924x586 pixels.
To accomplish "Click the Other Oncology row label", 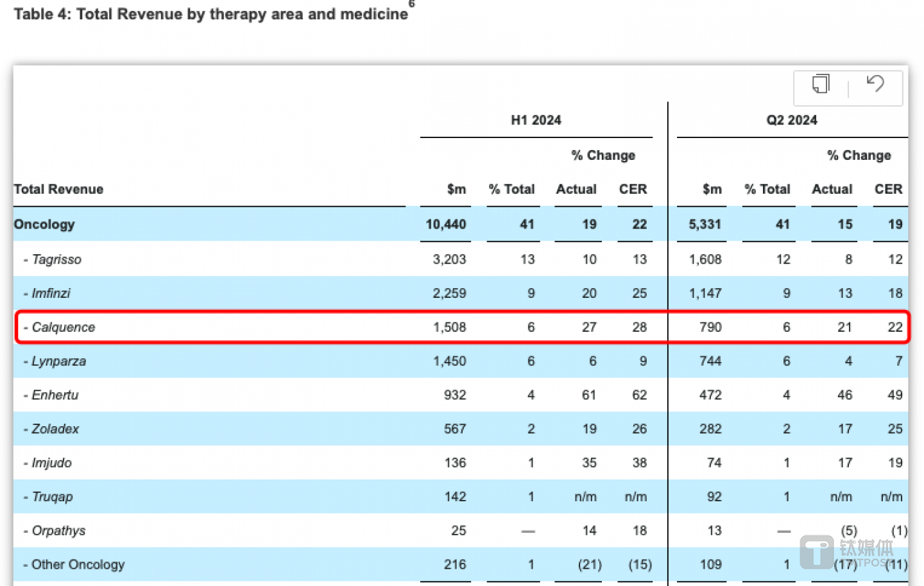I will tap(78, 565).
